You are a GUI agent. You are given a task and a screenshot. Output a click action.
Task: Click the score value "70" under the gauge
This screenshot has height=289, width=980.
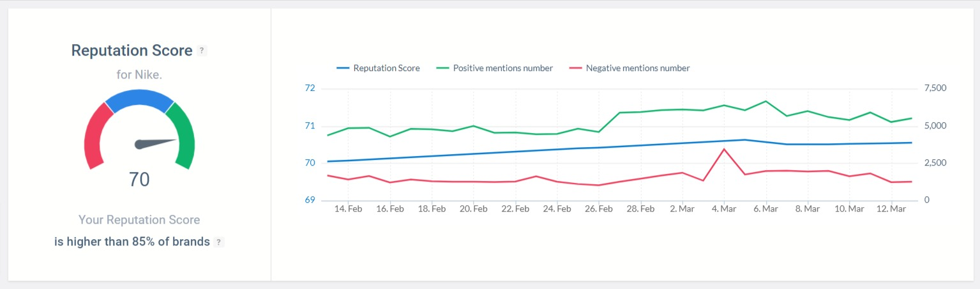139,180
